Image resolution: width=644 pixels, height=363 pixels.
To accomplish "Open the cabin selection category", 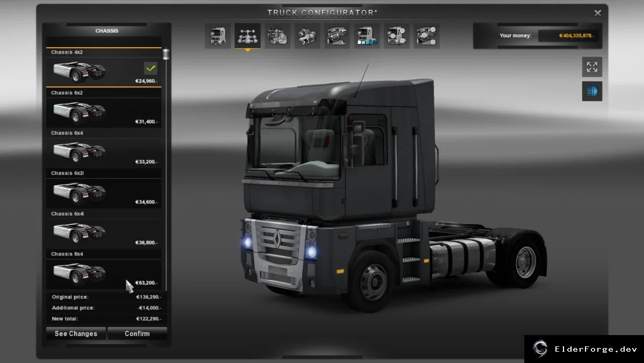I will point(218,36).
